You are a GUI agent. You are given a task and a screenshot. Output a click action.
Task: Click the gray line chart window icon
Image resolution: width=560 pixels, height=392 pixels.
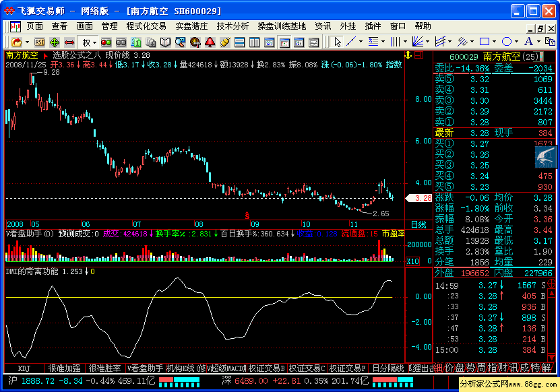coord(314,42)
